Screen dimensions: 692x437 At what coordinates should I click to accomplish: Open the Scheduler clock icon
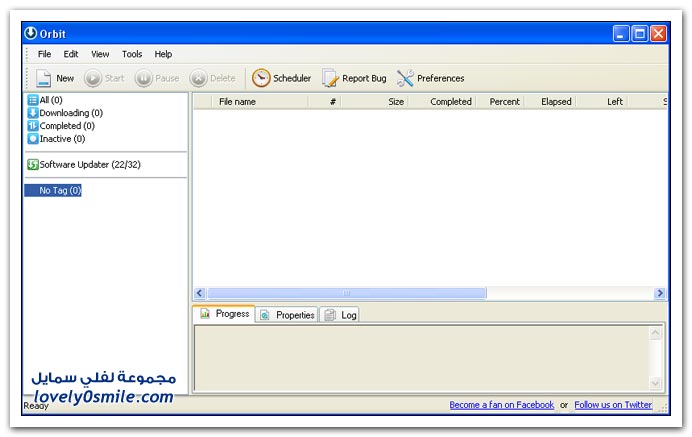click(x=261, y=78)
